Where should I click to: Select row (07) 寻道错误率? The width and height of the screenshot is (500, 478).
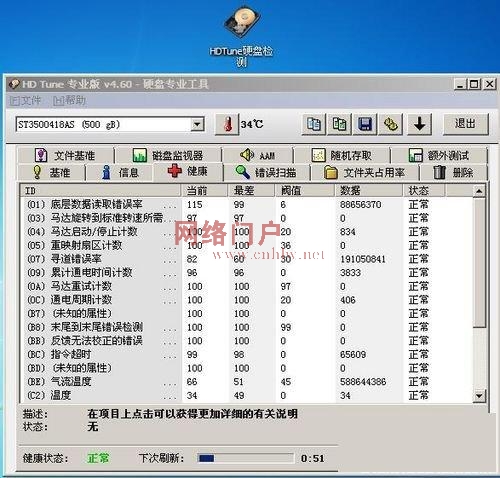[x=247, y=259]
